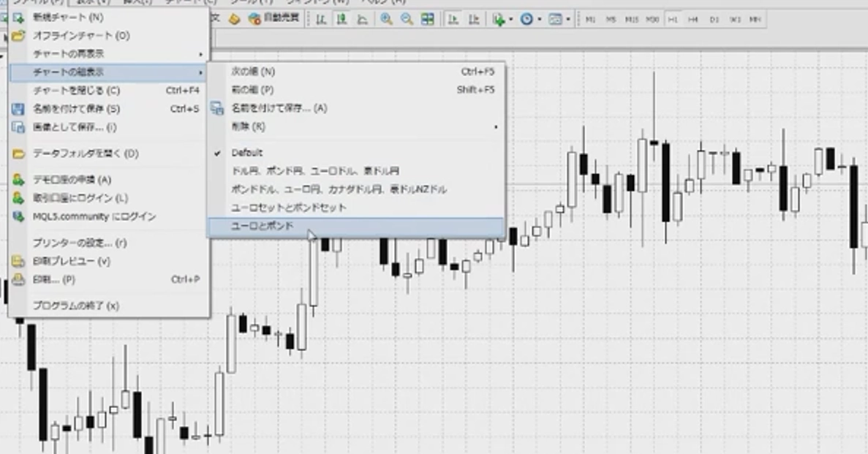Select the D1 timeframe
Screen dimensions: 868x454
[x=714, y=20]
